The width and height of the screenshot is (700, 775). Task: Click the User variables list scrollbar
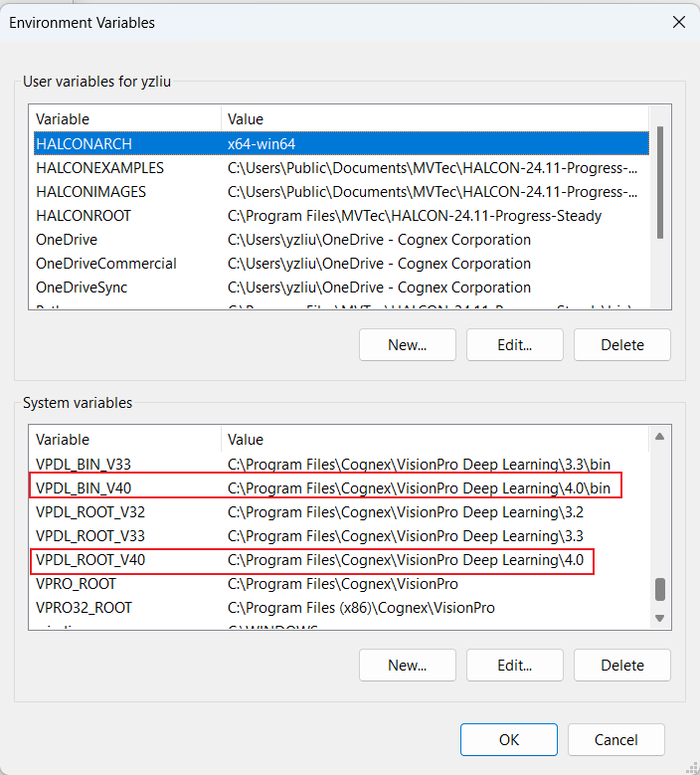(x=659, y=183)
